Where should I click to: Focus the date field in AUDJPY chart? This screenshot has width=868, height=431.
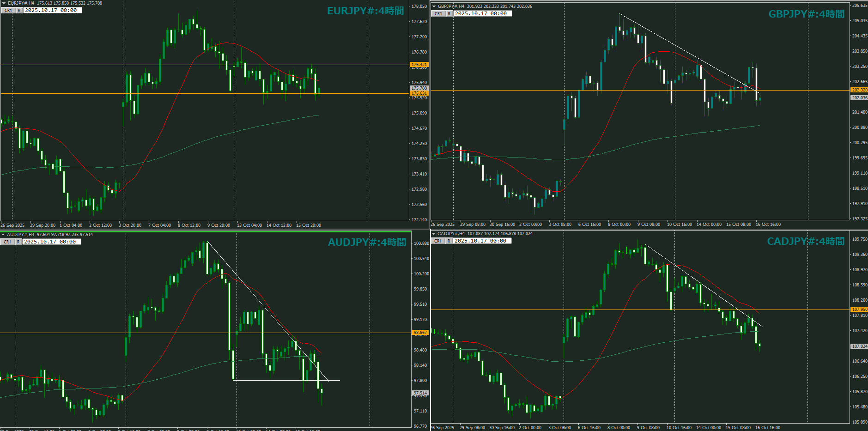pyautogui.click(x=51, y=242)
